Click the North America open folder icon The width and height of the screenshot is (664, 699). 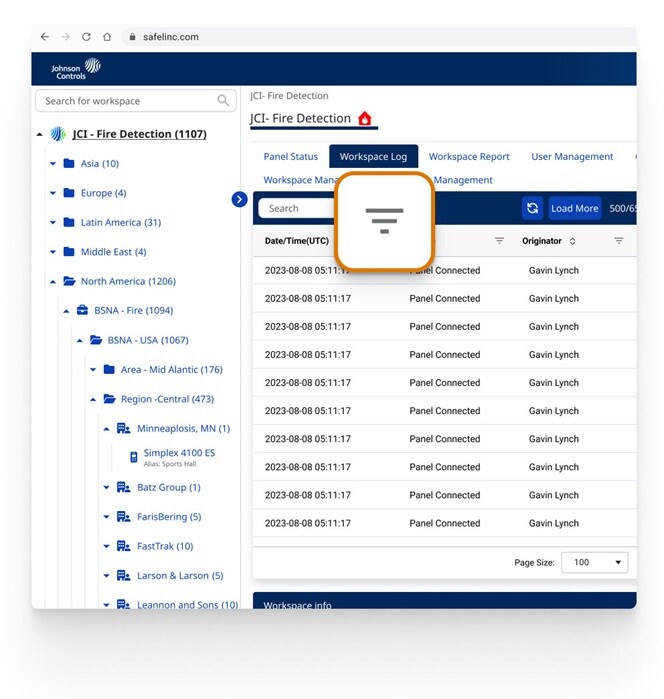69,281
